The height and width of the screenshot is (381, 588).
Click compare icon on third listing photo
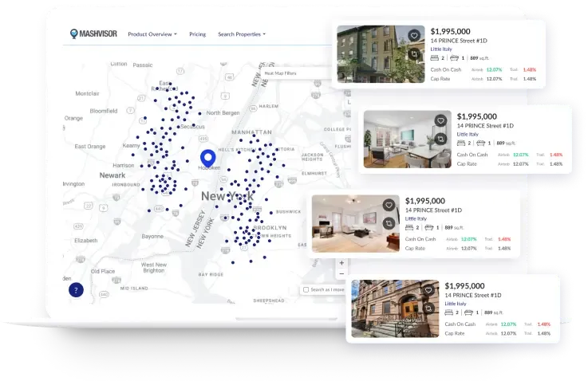pos(389,224)
